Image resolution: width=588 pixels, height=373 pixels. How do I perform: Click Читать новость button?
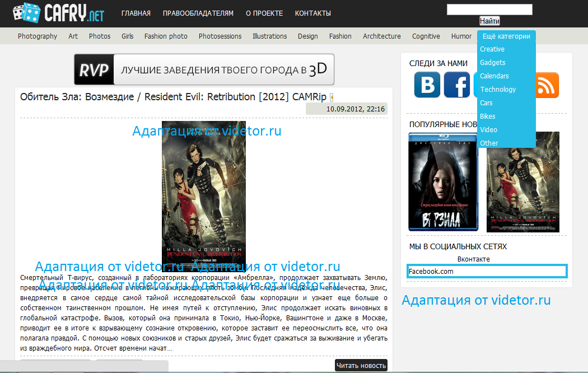point(361,366)
